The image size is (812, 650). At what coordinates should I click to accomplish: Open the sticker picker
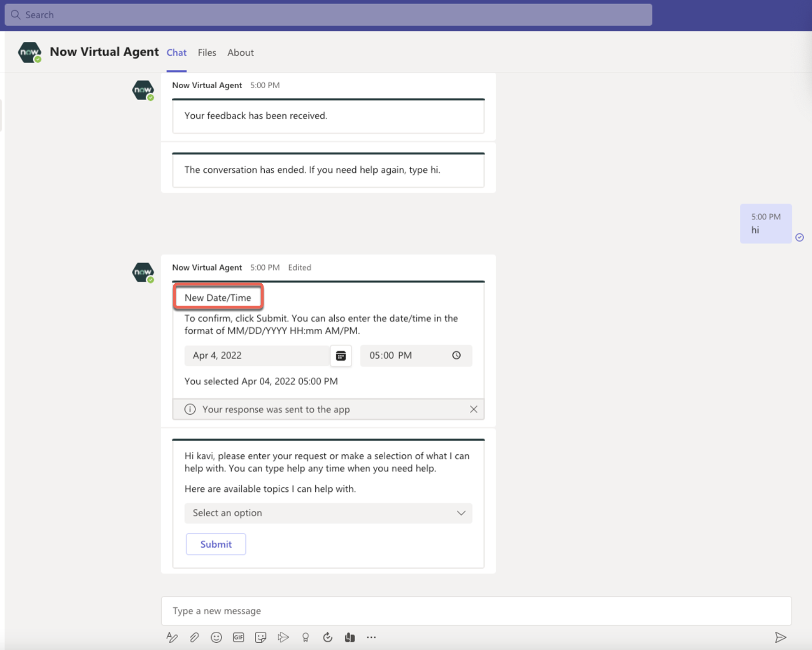click(x=261, y=637)
